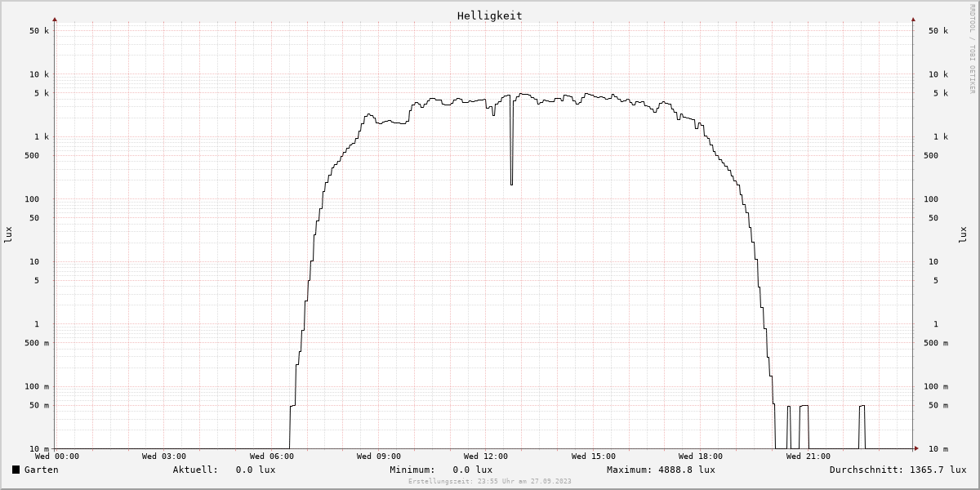Click the black Garten legend color square
Image resolution: width=980 pixels, height=490 pixels.
(x=16, y=470)
